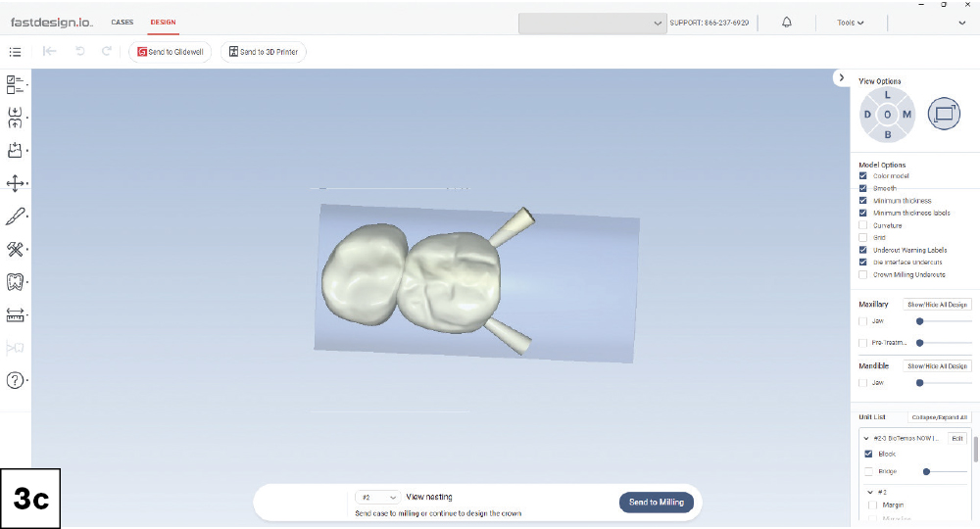Uncheck the Block checkbox
This screenshot has width=980, height=529.
pyautogui.click(x=868, y=454)
